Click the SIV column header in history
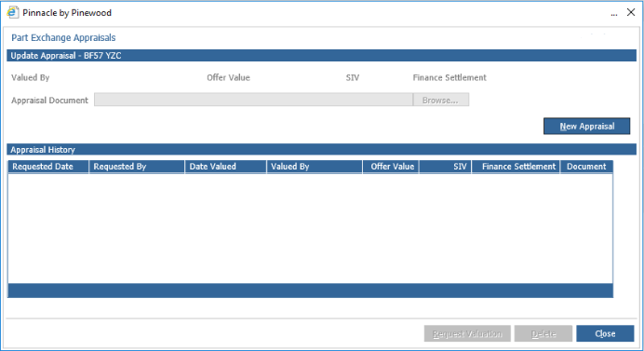The image size is (644, 351). pos(445,167)
